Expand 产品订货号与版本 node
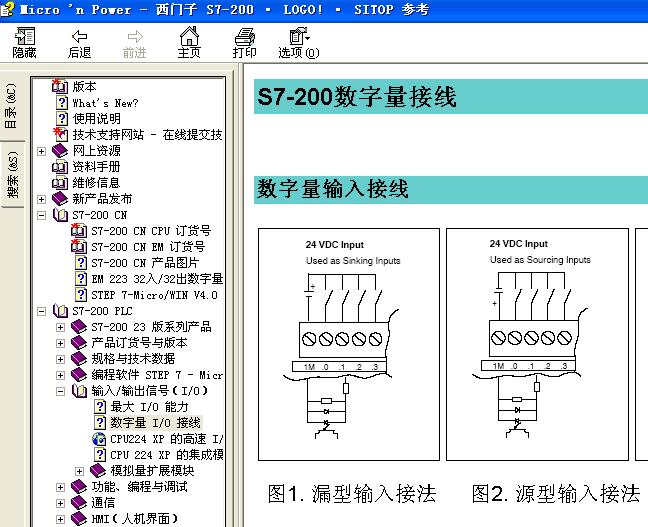The width and height of the screenshot is (648, 527). [60, 343]
